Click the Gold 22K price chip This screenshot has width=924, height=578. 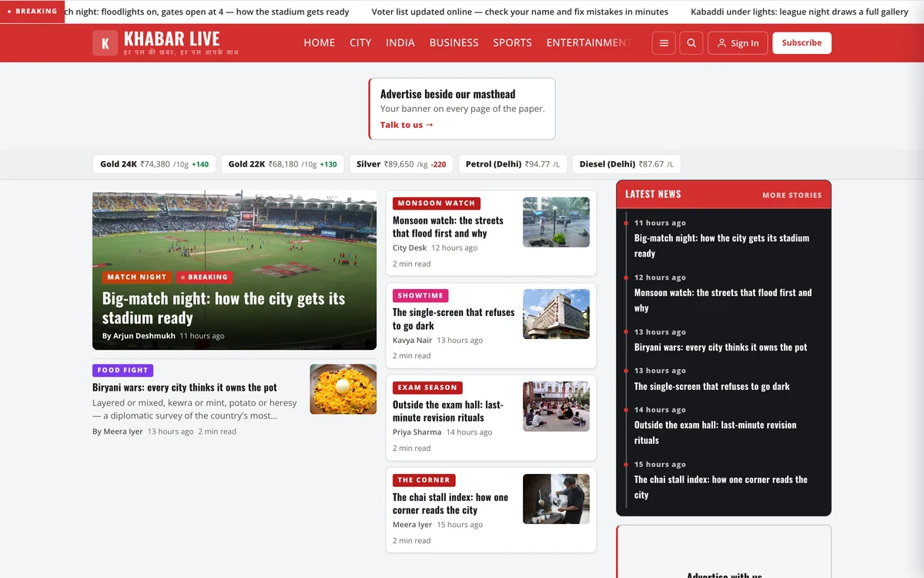283,164
